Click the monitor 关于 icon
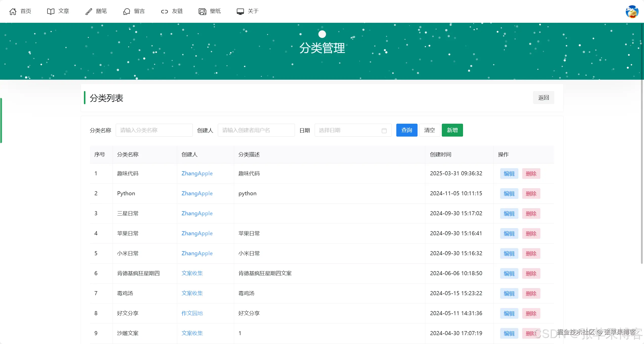This screenshot has width=644, height=344. tap(240, 11)
